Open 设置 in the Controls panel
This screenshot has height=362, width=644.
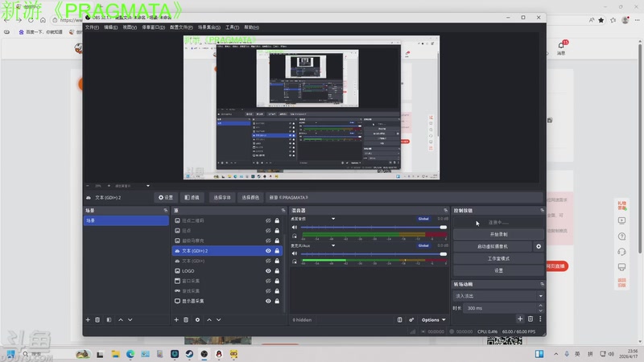pos(498,270)
